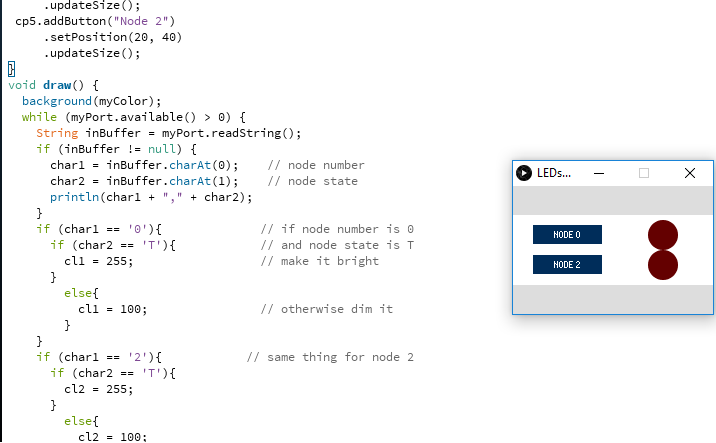Image resolution: width=716 pixels, height=443 pixels.
Task: Click the '// node state' comment
Action: 313,181
